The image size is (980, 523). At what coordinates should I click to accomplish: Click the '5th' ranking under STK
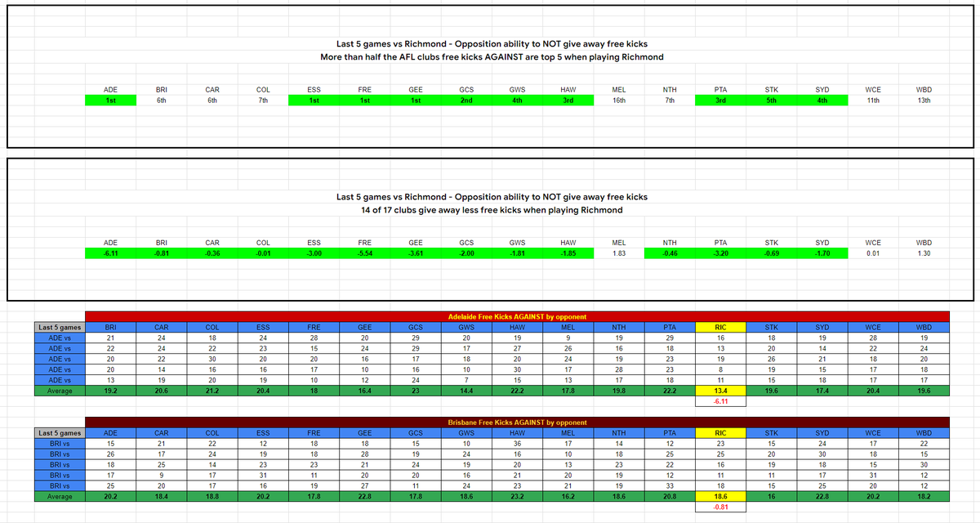[772, 101]
